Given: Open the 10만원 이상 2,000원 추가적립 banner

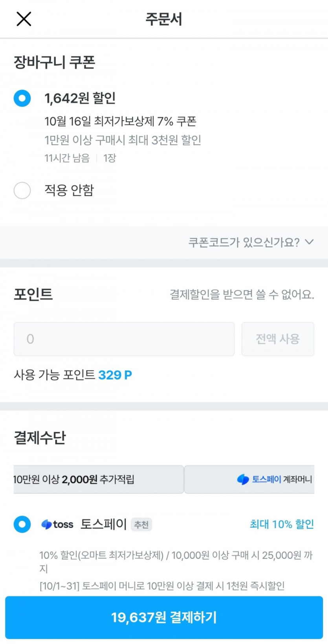Looking at the screenshot, I should point(98,479).
